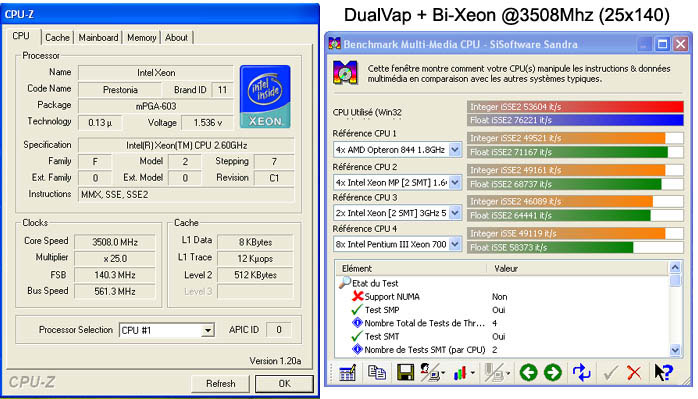Click the red X cancel icon
The image size is (698, 399).
pyautogui.click(x=633, y=373)
